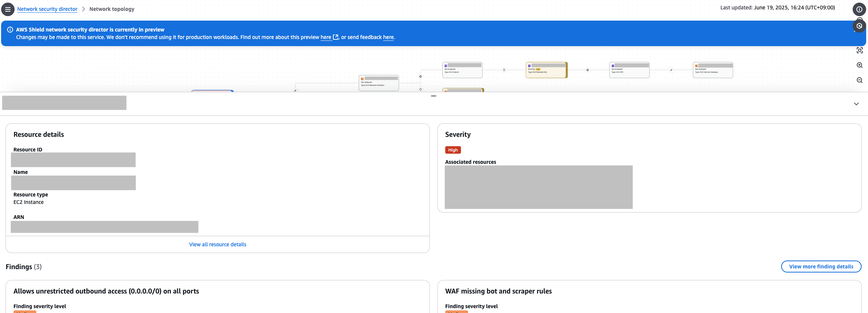This screenshot has height=313, width=868.
Task: Collapse the resource detail panel chevron
Action: pos(856,104)
